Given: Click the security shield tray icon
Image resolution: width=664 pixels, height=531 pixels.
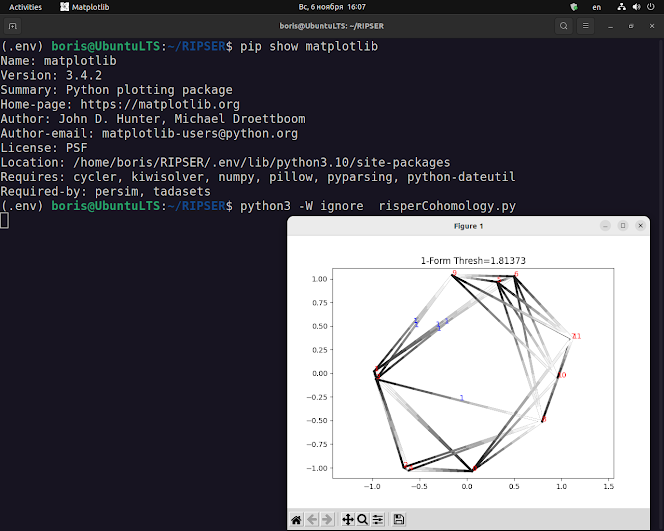Looking at the screenshot, I should point(574,7).
